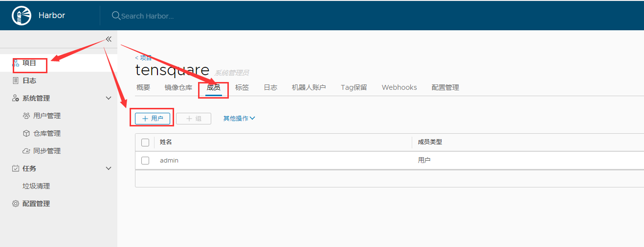Switch to the 机器人账户 tab

pyautogui.click(x=309, y=87)
